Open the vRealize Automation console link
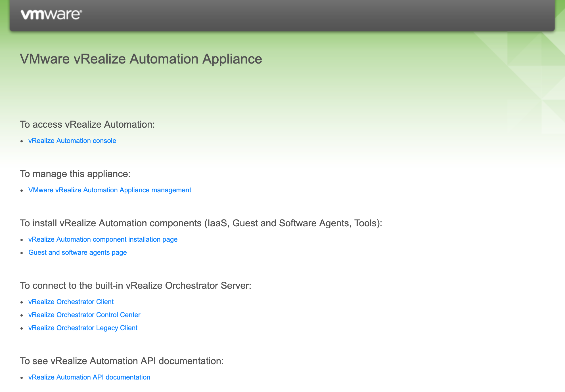 tap(72, 141)
